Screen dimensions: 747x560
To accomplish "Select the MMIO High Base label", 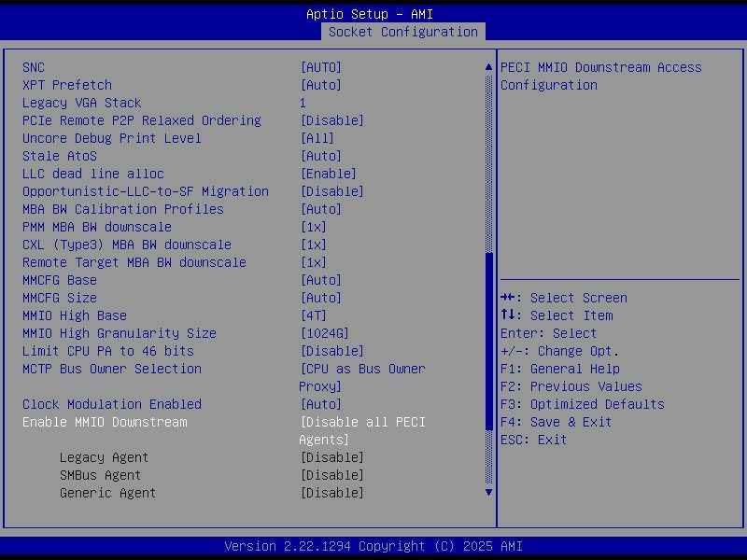I will [75, 315].
